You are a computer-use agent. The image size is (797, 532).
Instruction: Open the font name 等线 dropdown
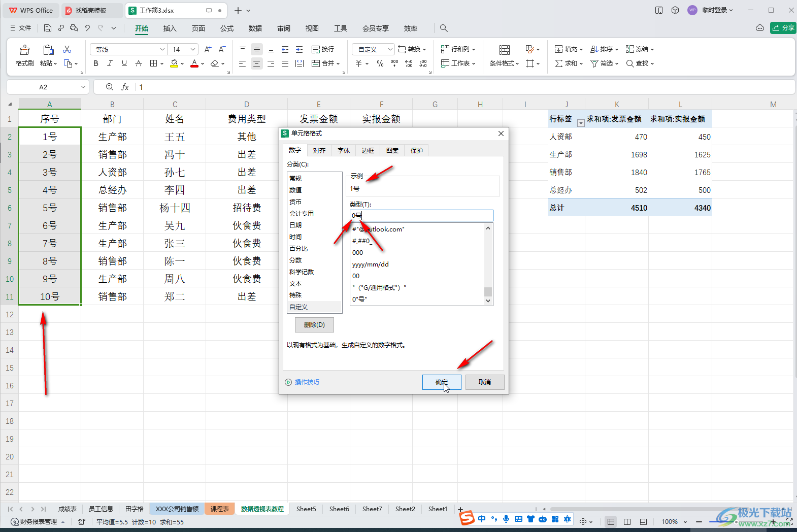click(162, 49)
